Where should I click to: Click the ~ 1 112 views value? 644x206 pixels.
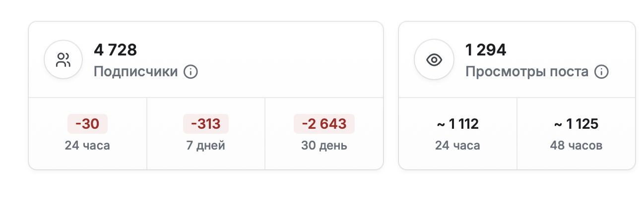457,124
